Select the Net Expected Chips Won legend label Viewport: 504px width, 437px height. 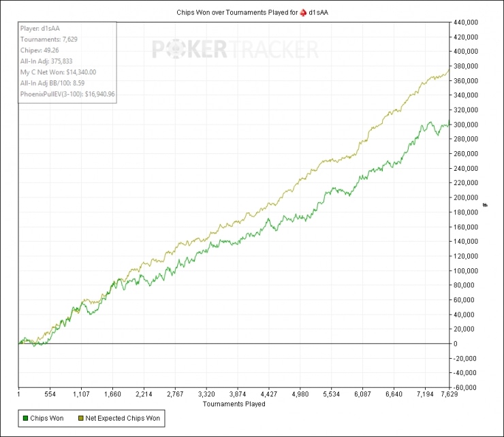click(x=123, y=419)
